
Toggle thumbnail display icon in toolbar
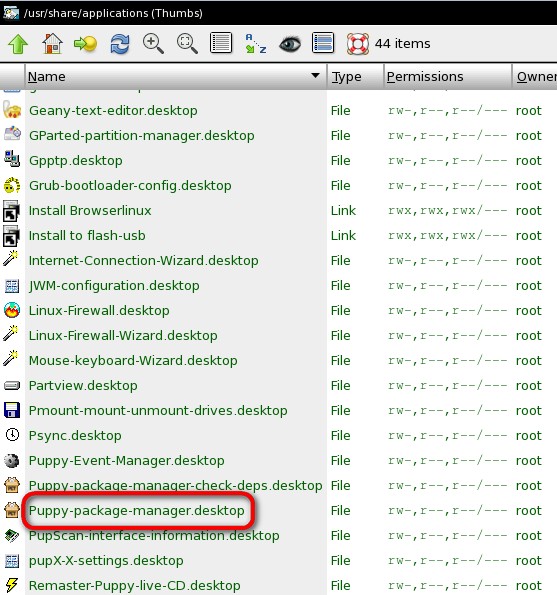click(x=323, y=42)
